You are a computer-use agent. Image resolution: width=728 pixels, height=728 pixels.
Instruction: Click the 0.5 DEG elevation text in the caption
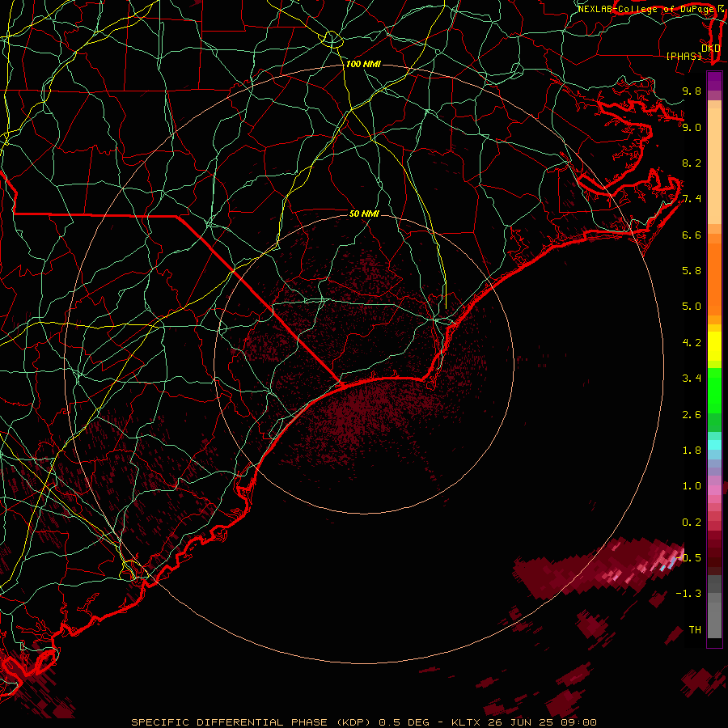[404, 722]
